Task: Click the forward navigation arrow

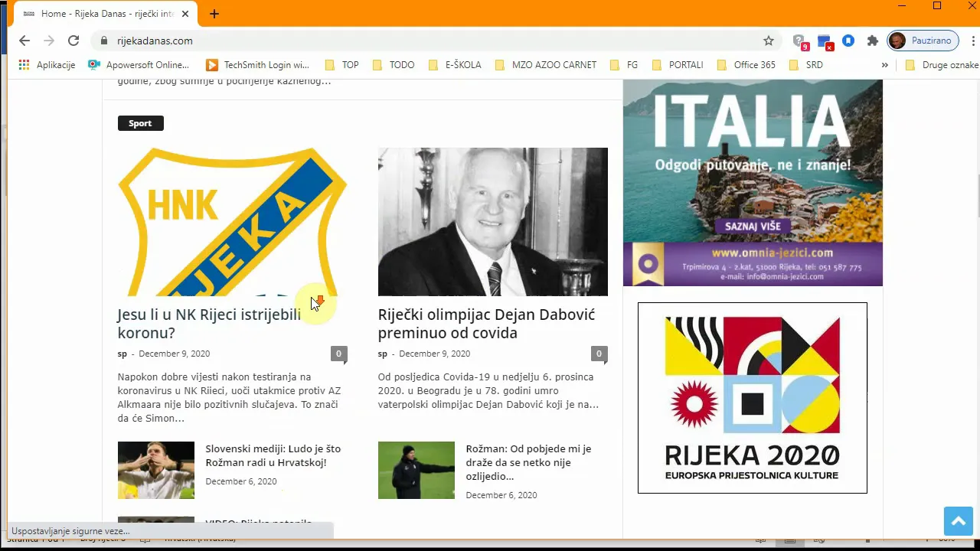Action: (49, 41)
